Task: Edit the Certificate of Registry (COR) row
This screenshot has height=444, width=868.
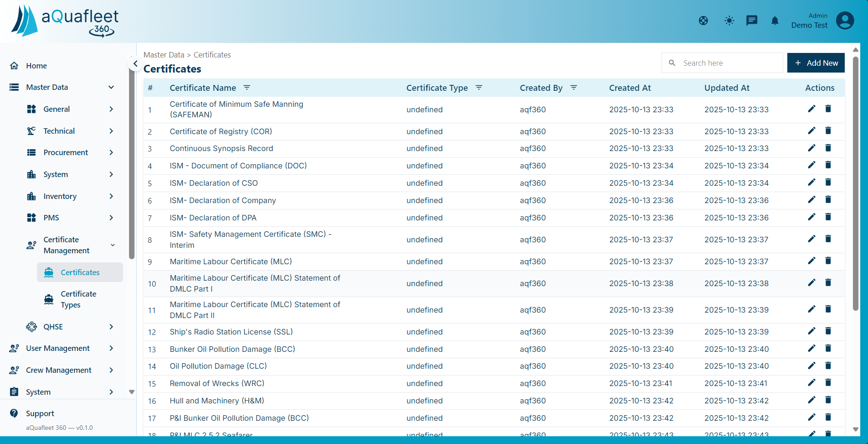Action: pos(811,130)
